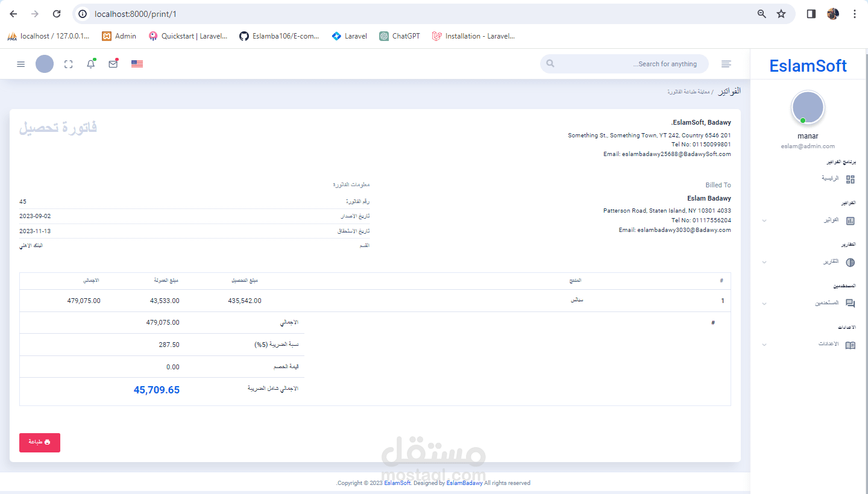The width and height of the screenshot is (868, 494).
Task: Open الفواتير sidebar menu
Action: pos(831,220)
